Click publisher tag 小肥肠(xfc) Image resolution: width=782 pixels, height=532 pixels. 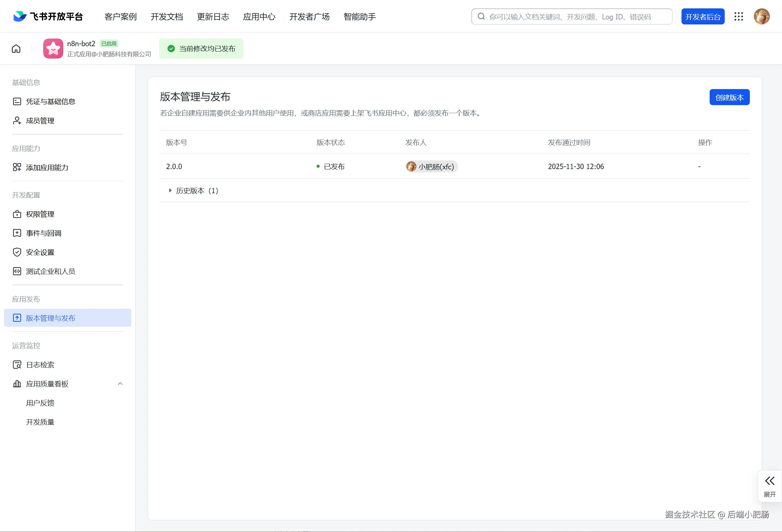(x=431, y=166)
